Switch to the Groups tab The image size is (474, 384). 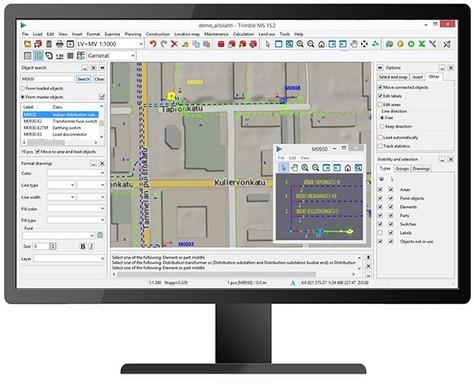[x=402, y=169]
